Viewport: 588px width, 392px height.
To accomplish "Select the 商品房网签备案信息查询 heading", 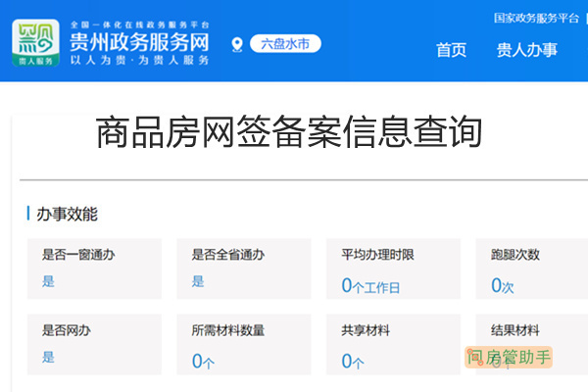I will [x=289, y=132].
